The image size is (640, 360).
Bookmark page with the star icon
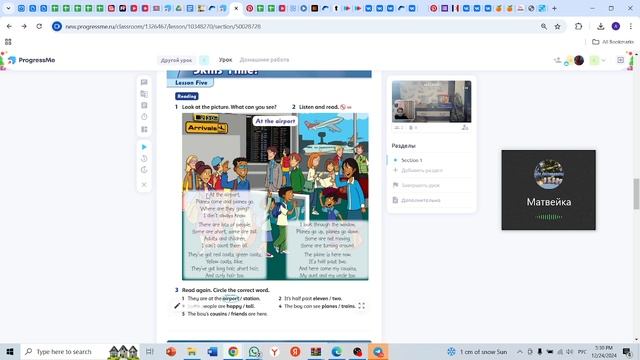(558, 26)
